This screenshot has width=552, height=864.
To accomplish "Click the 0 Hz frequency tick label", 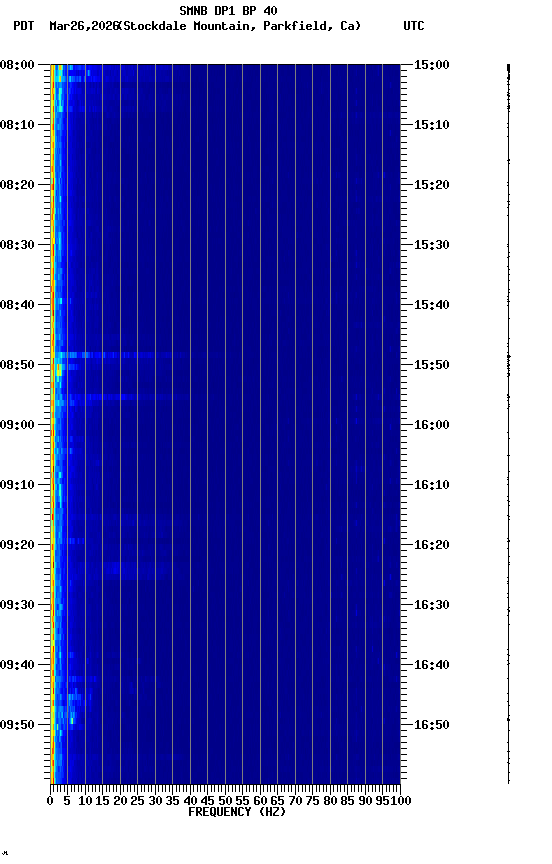I will pyautogui.click(x=50, y=801).
